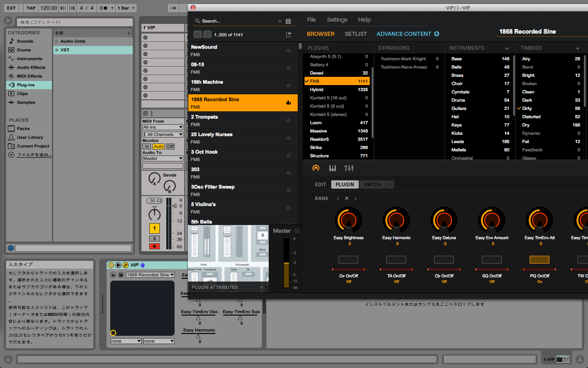Screen dimensions: 588x368
Task: Add a timbre tag with plus icon
Action: (577, 48)
